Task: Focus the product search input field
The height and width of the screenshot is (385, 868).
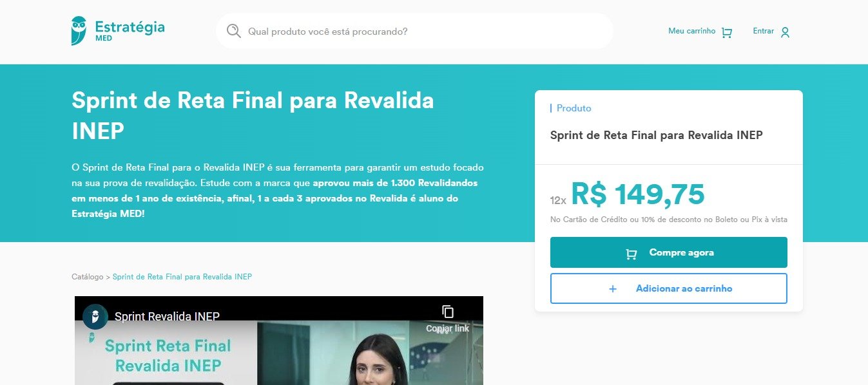Action: click(414, 31)
